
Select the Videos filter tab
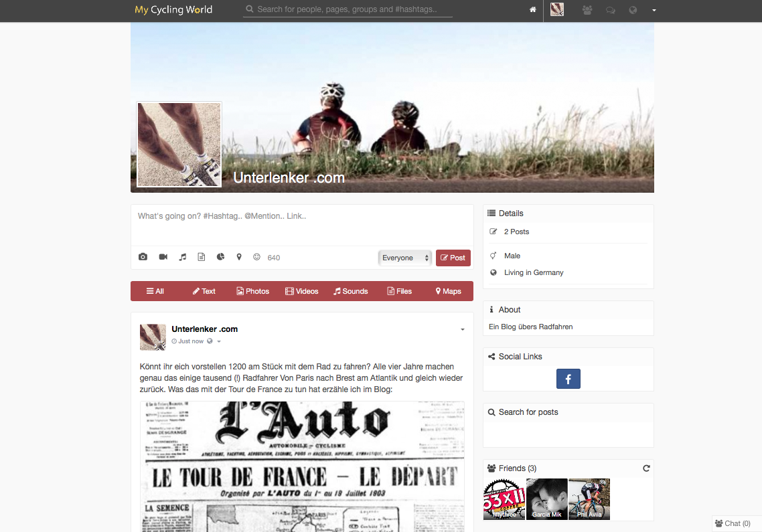(302, 291)
